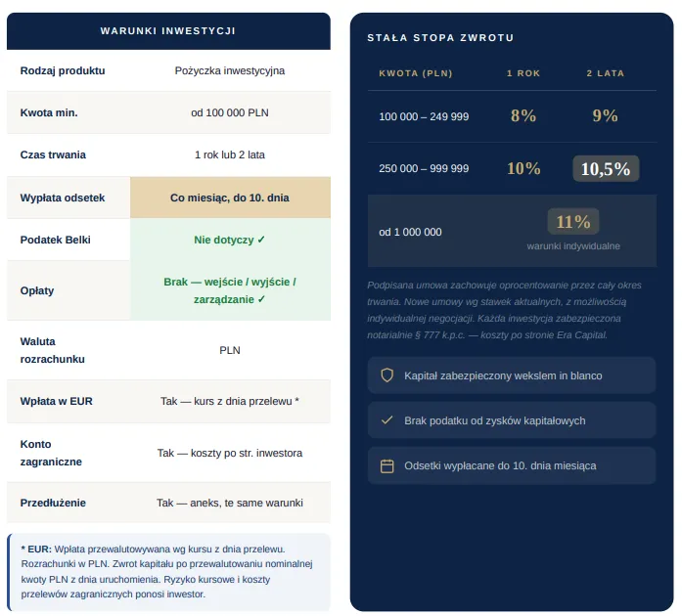Click the Brak — wejście / wyjście opłaty cell

pos(230,290)
